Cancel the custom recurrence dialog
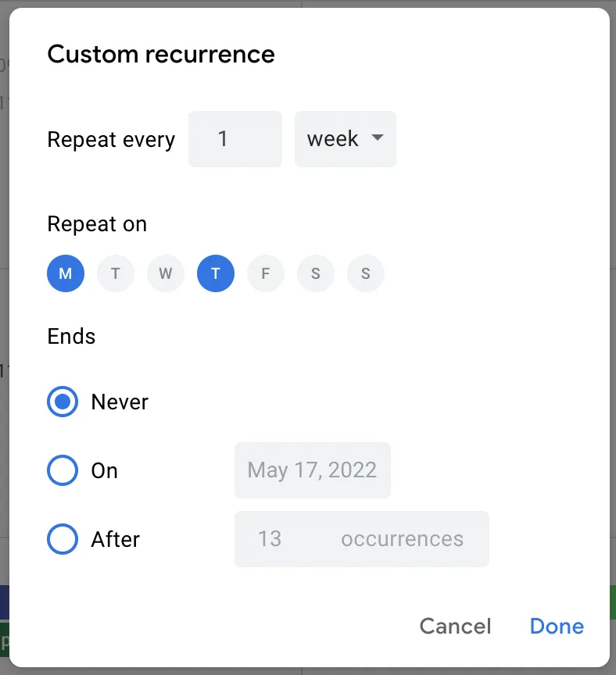This screenshot has width=616, height=675. (455, 626)
